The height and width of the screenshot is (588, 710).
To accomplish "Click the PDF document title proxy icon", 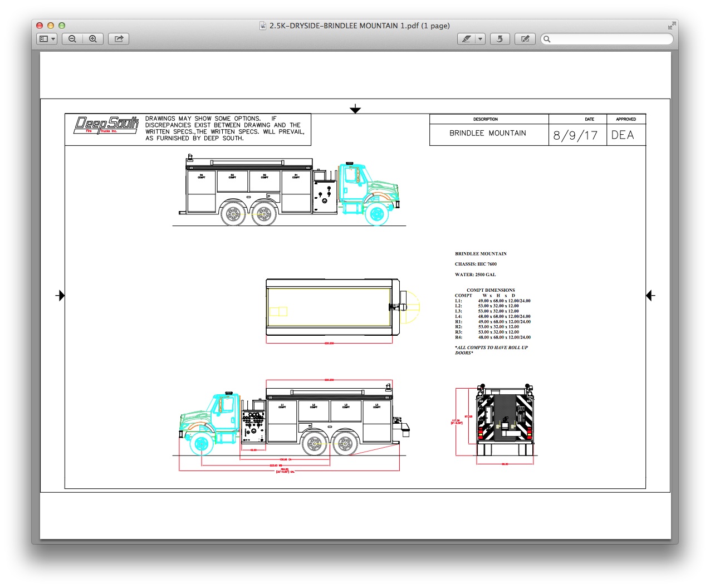I will pyautogui.click(x=263, y=26).
